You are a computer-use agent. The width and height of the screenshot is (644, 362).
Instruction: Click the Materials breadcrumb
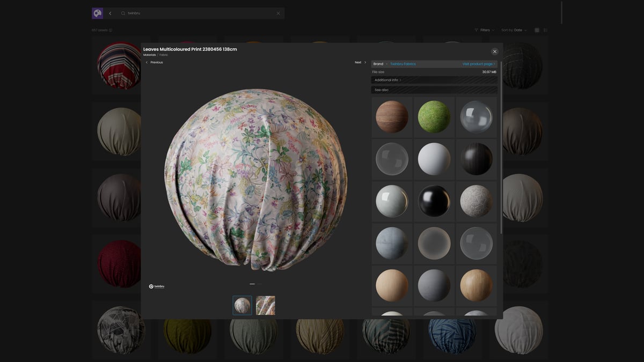(x=149, y=55)
